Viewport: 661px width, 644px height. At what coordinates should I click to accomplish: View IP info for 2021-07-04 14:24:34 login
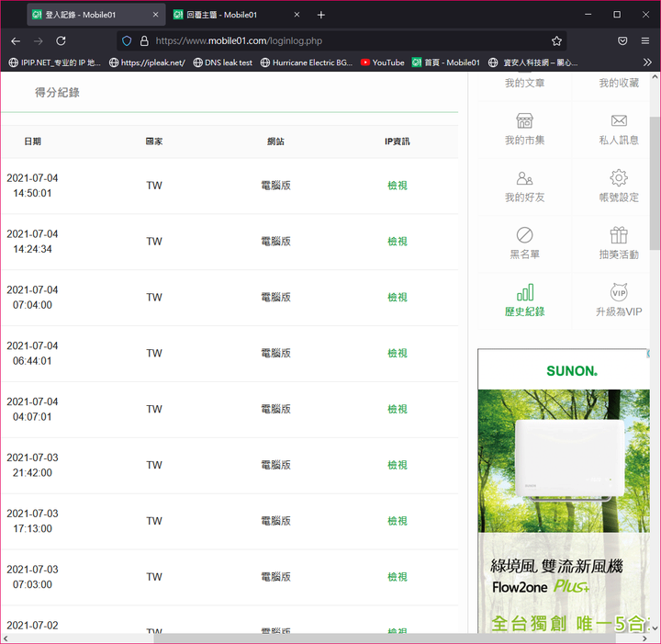pos(398,242)
